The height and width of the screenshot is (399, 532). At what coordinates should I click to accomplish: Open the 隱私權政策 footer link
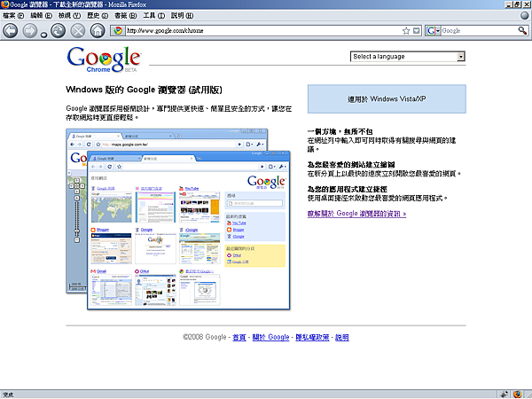(x=312, y=337)
